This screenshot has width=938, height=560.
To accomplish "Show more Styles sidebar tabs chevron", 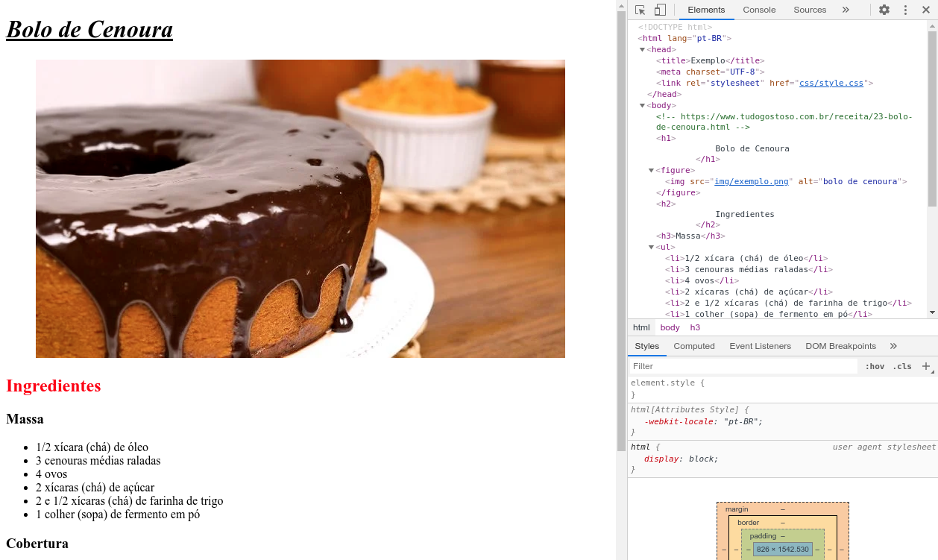I will point(893,346).
